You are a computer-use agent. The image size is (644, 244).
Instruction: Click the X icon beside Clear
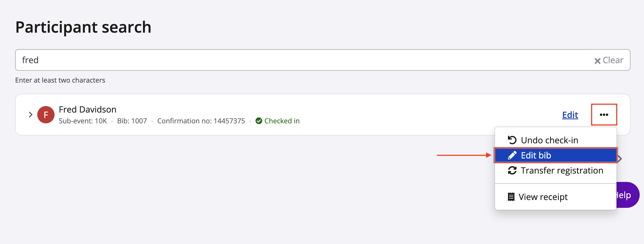[597, 61]
